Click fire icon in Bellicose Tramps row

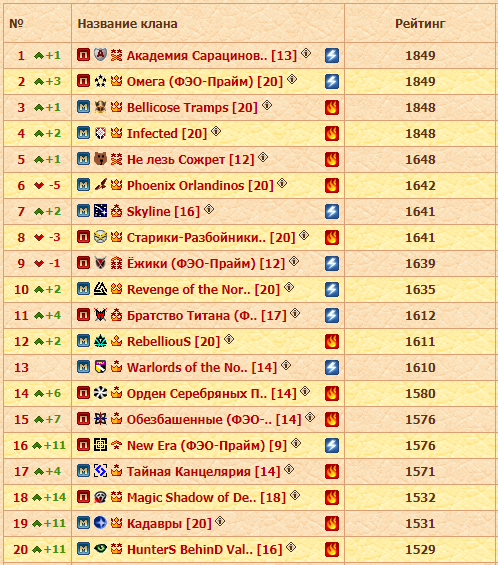[332, 107]
